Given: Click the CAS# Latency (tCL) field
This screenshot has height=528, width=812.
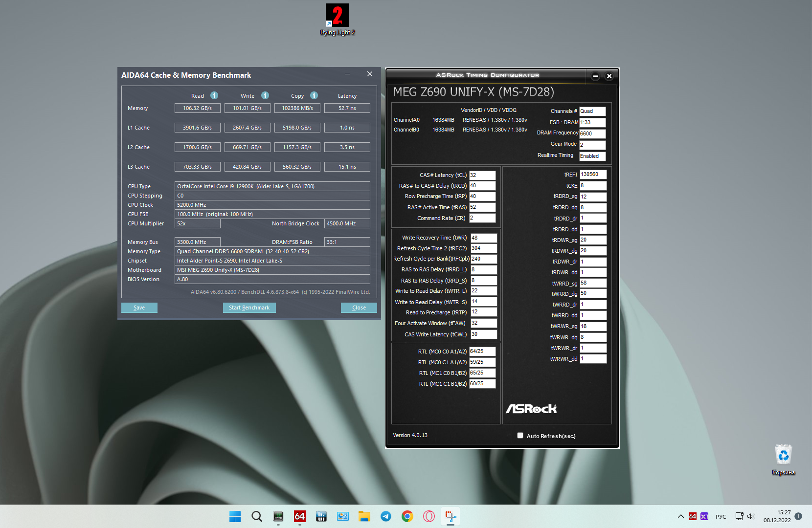Looking at the screenshot, I should (x=482, y=175).
